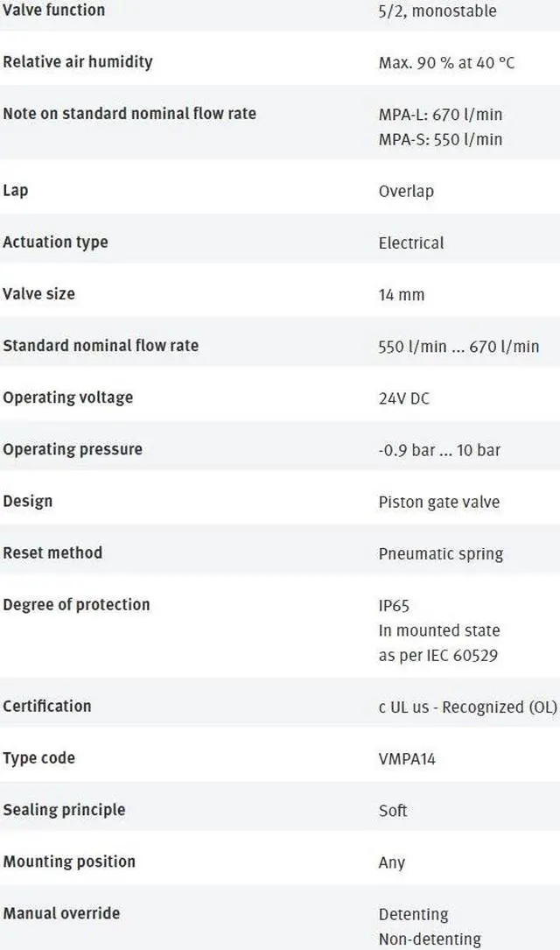Click the "IP65" degree of protection value
This screenshot has width=560, height=950.
(394, 606)
